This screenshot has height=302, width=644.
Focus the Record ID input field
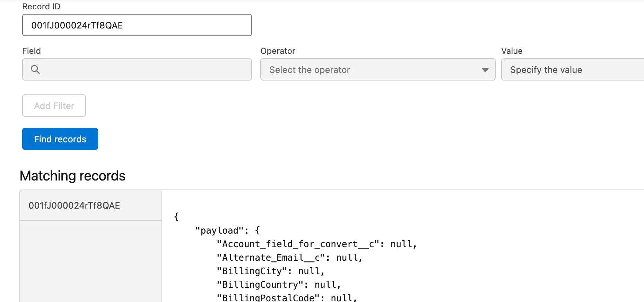click(137, 25)
